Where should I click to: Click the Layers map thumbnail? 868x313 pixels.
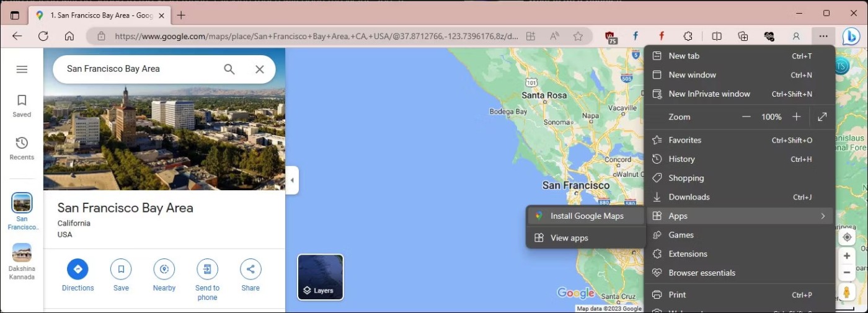pos(321,277)
